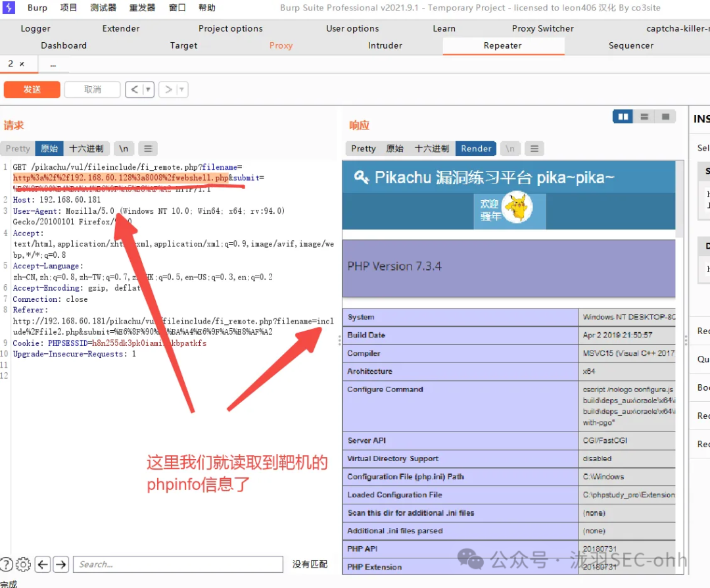This screenshot has height=588, width=710.
Task: Jump to next search match arrow
Action: click(x=61, y=564)
